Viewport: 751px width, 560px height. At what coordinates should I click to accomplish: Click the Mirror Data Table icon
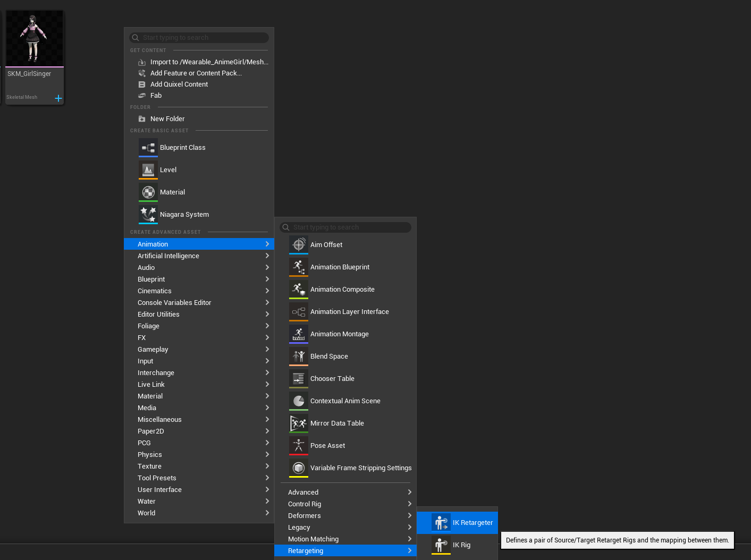click(x=298, y=423)
